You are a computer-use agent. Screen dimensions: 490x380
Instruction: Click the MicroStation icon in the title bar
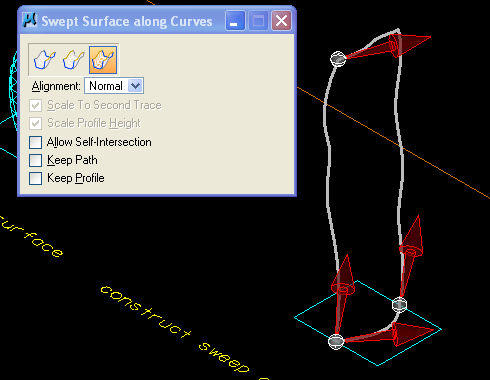tap(30, 21)
